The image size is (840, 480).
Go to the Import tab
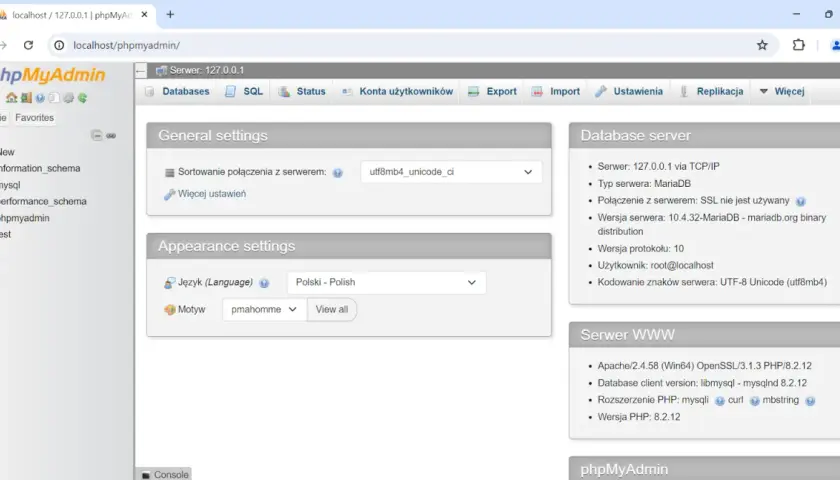point(556,92)
